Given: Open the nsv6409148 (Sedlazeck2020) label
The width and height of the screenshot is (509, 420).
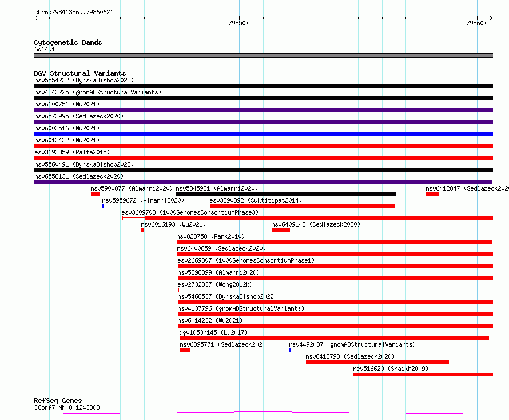Looking at the screenshot, I should click(316, 224).
